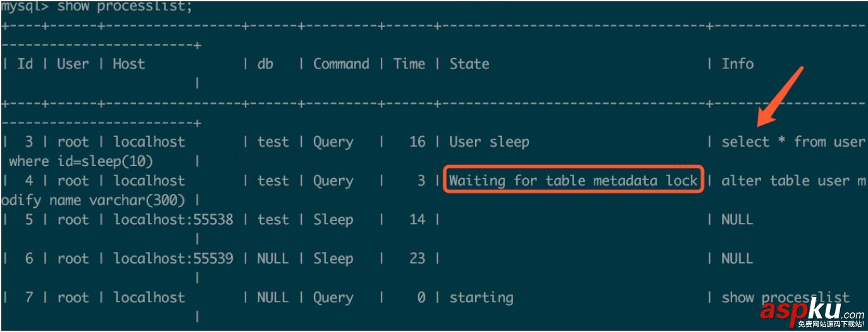The image size is (868, 332).
Task: Click the host "localhost:55539"
Action: pos(173,259)
